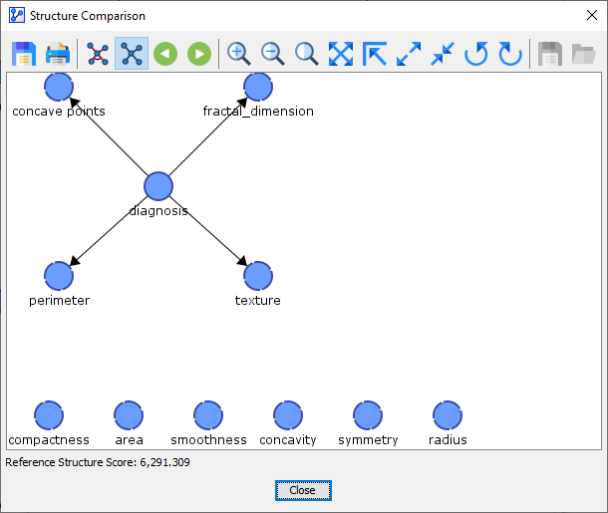Go to next structure with green arrow

tap(199, 54)
